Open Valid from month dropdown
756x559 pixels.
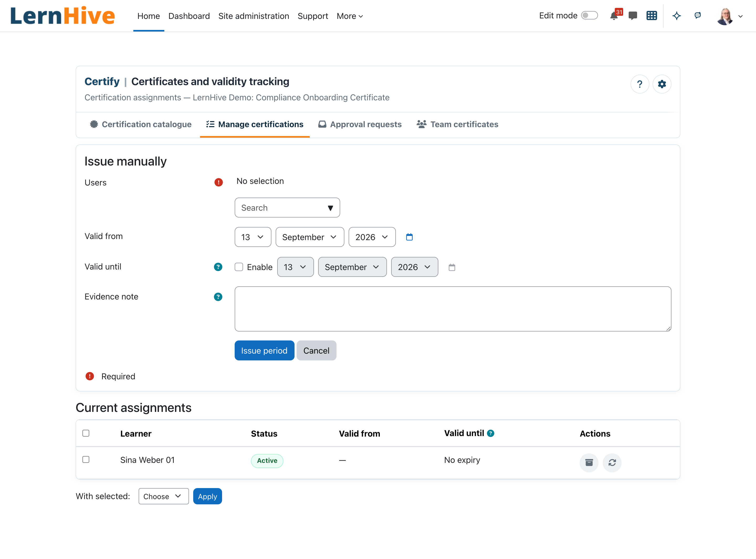(x=310, y=237)
